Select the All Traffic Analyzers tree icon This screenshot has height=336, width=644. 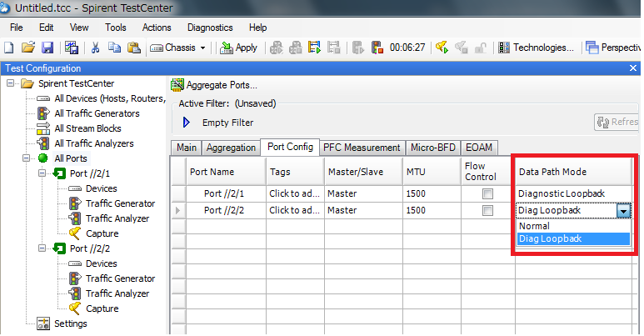coord(43,143)
